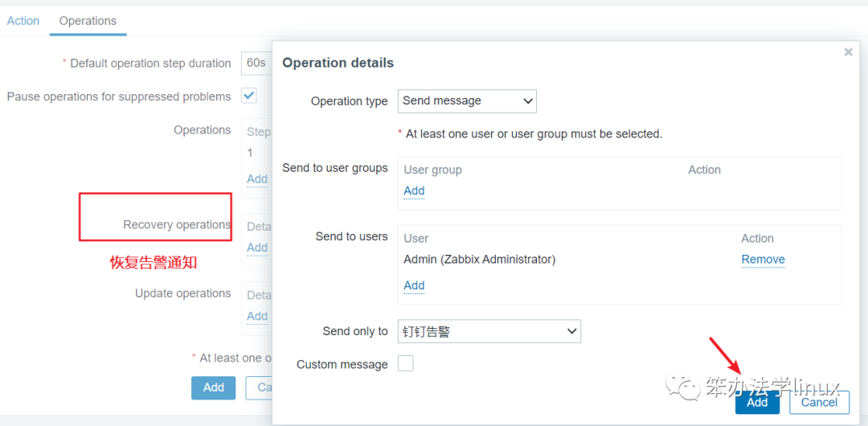This screenshot has width=868, height=426.
Task: Close the Operation details dialog
Action: (x=848, y=52)
